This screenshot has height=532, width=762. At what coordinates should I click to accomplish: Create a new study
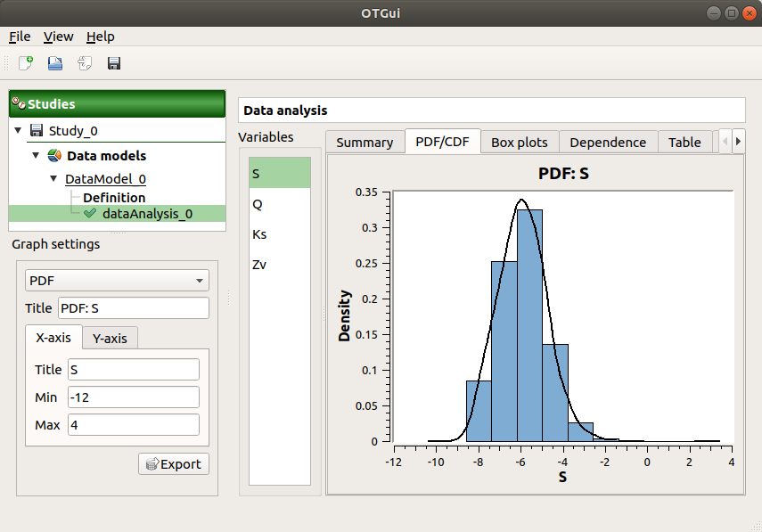(24, 62)
